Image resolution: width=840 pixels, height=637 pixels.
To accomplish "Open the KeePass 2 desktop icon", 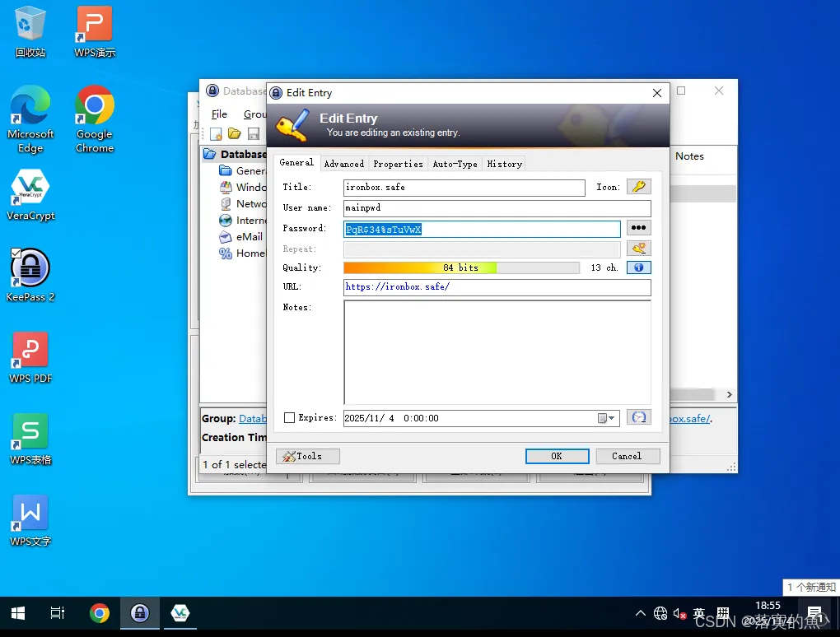I will click(x=30, y=275).
